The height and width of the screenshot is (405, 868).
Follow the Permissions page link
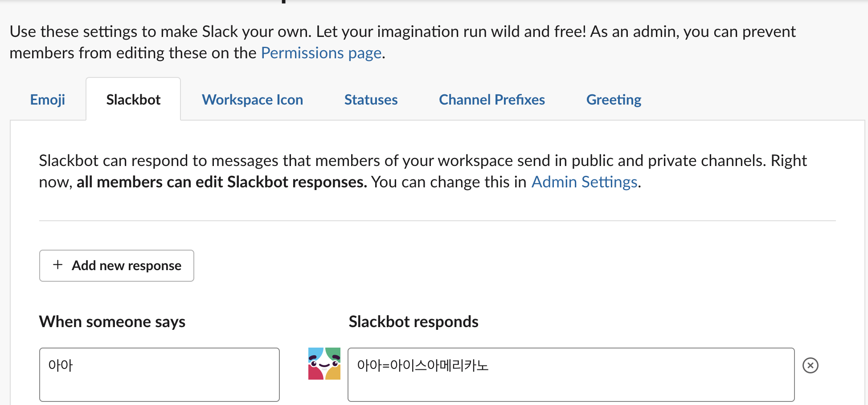coord(321,53)
